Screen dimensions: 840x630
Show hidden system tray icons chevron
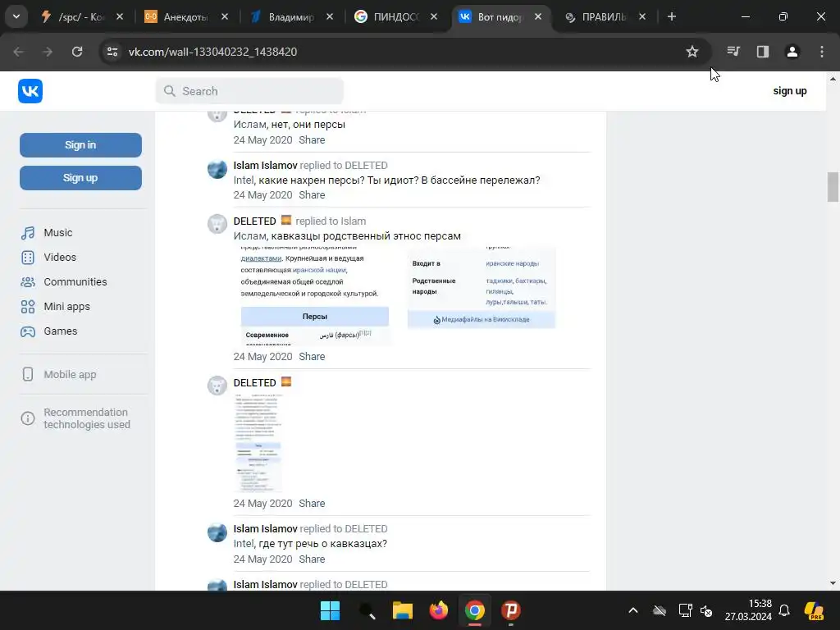(633, 610)
